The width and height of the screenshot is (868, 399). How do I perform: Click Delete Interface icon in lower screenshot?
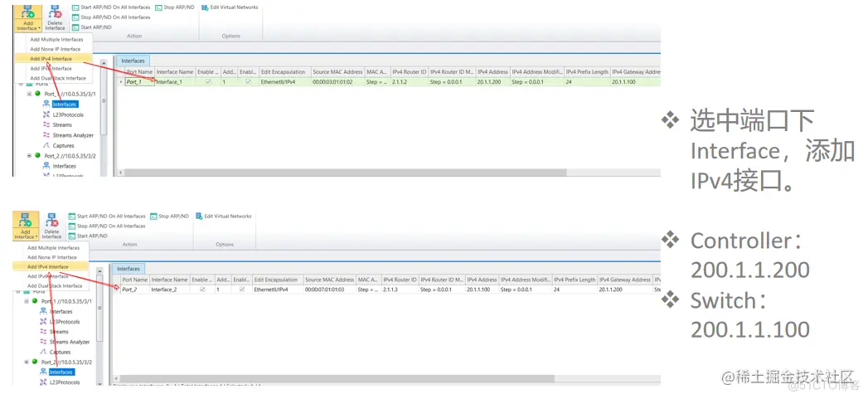(x=51, y=221)
